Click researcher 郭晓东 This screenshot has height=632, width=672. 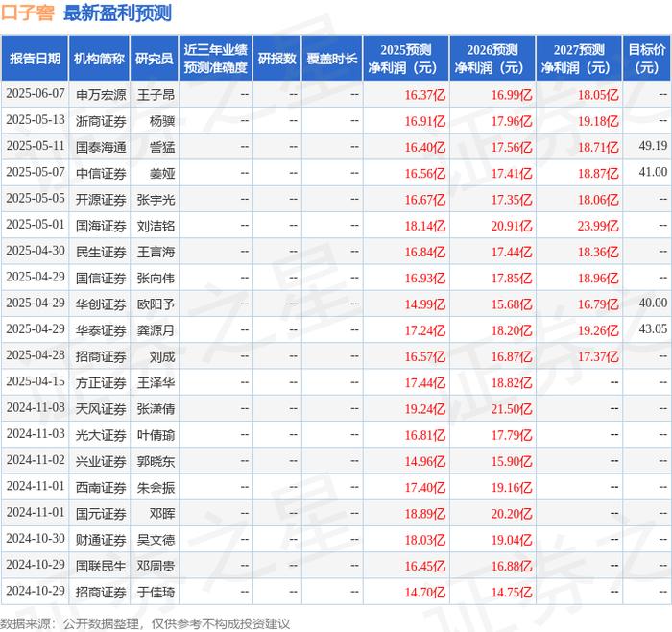pyautogui.click(x=156, y=461)
